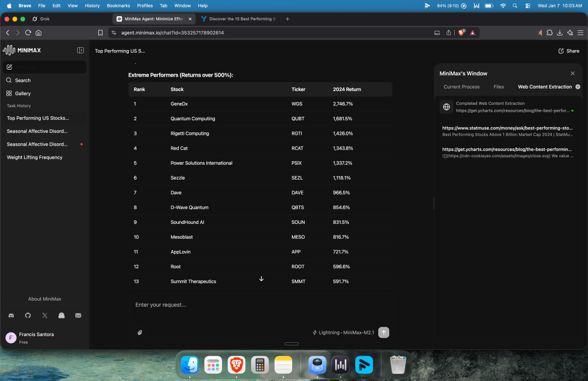Switch to the Files tab

[x=498, y=87]
